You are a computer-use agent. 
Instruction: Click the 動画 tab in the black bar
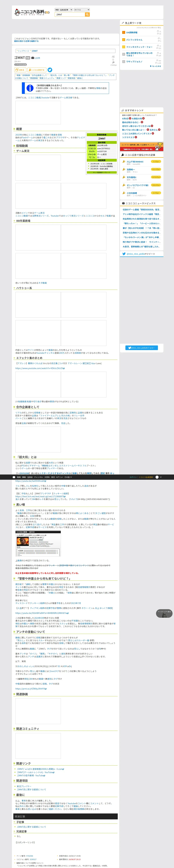click(x=19, y=477)
